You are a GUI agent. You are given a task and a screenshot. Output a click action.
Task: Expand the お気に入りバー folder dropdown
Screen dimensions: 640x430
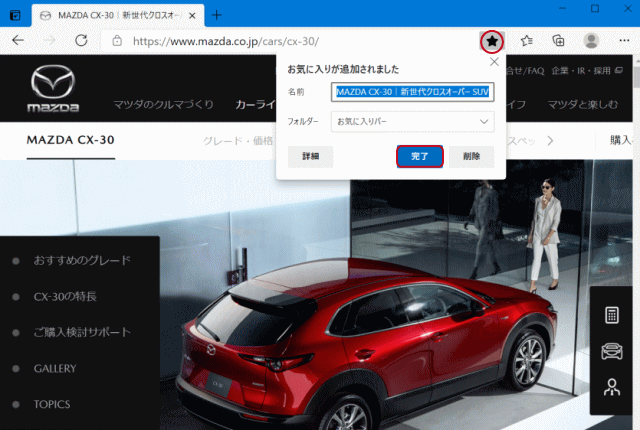pos(413,122)
